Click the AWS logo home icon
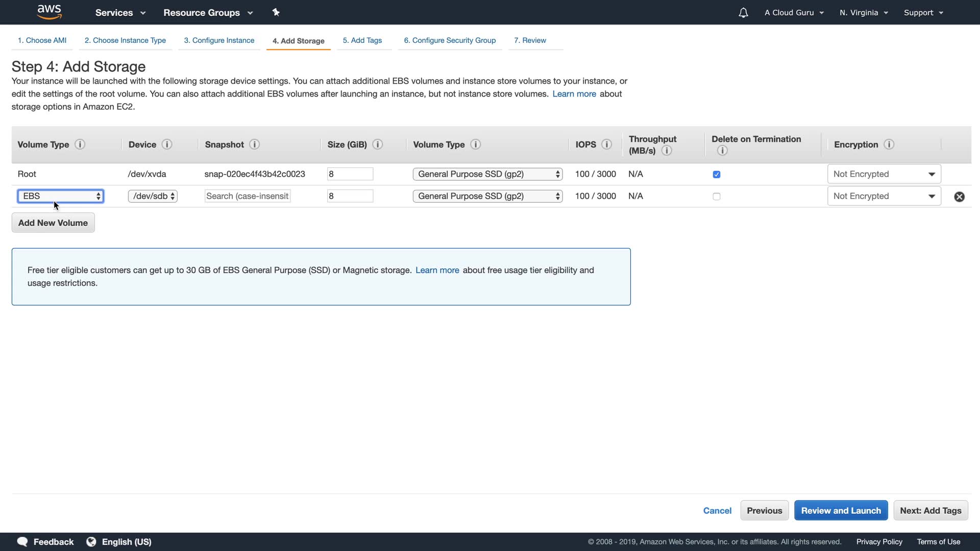The height and width of the screenshot is (551, 980). [50, 12]
